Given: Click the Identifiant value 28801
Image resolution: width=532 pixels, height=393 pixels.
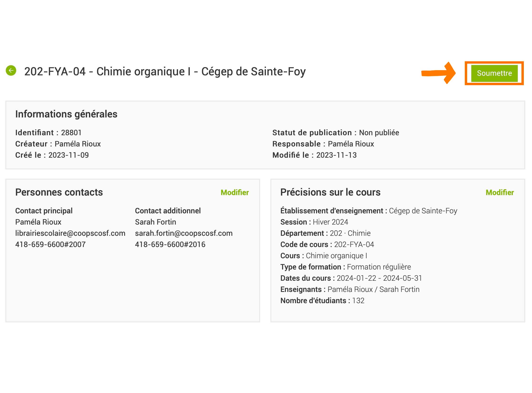Looking at the screenshot, I should pyautogui.click(x=71, y=132).
